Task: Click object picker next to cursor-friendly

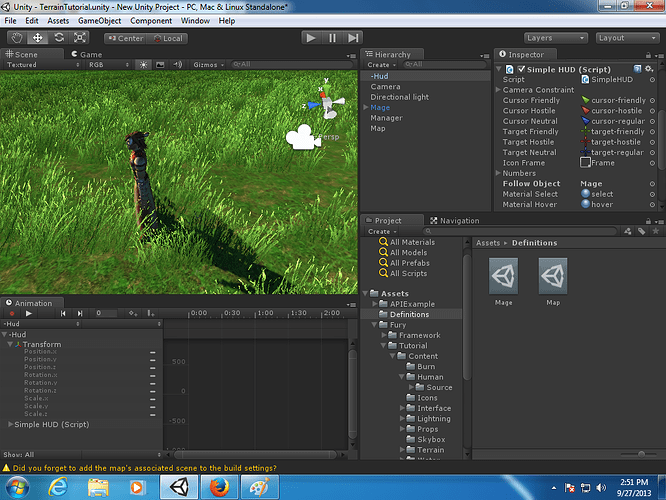Action: point(652,101)
